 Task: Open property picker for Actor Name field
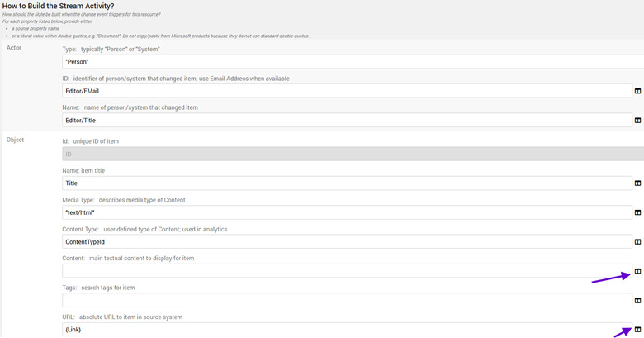point(637,121)
